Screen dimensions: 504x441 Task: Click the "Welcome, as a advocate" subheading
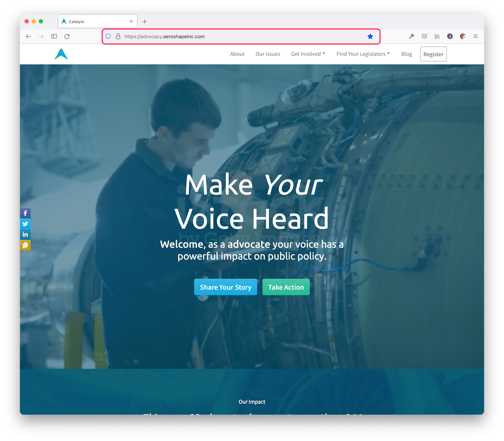tap(252, 250)
